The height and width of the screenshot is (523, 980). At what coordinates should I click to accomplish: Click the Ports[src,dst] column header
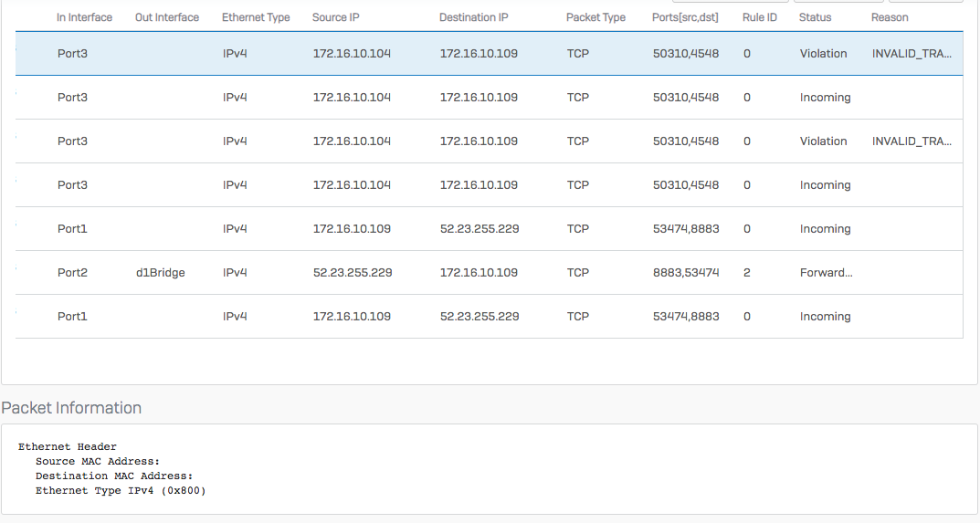tap(685, 17)
